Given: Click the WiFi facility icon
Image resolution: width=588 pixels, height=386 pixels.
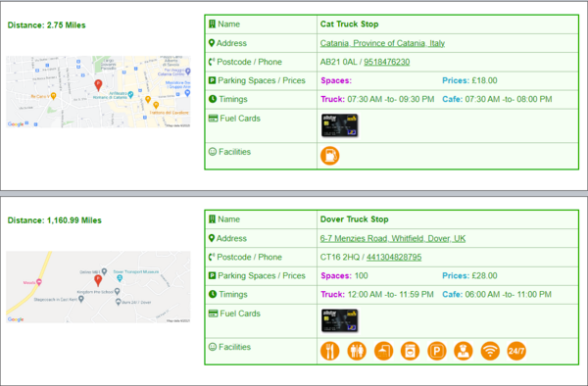Looking at the screenshot, I should point(490,351).
